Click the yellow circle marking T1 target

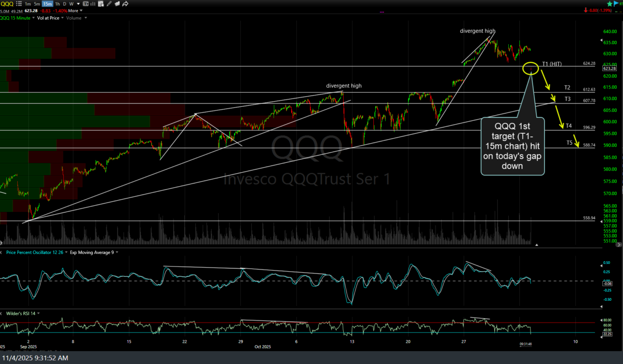click(531, 67)
